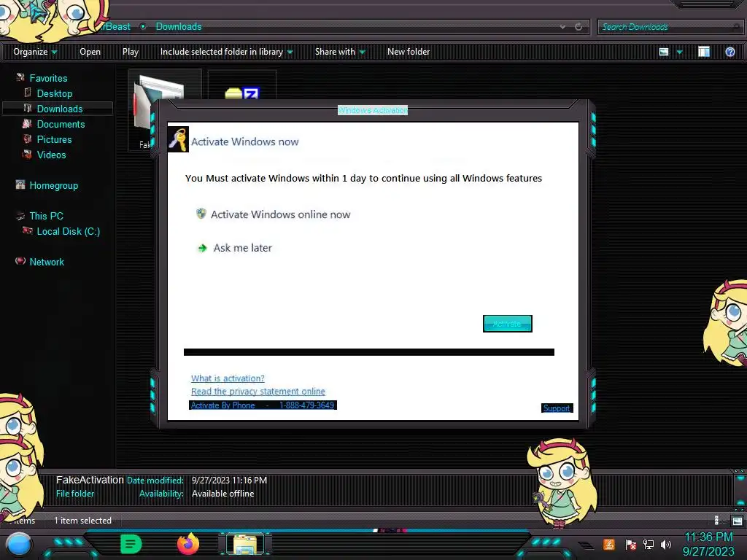Click the Pictures folder icon in sidebar

(x=28, y=139)
